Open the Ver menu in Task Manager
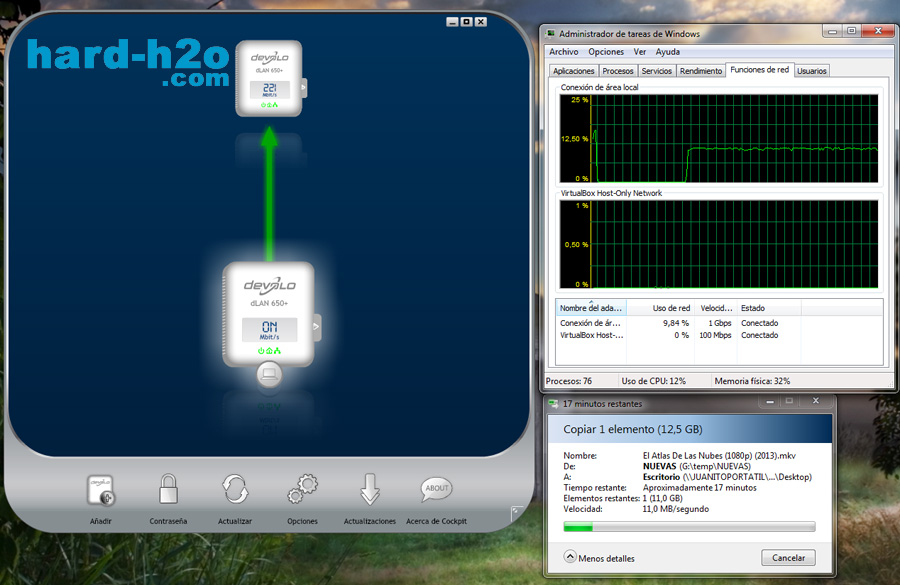Screen dimensions: 900x585 point(639,52)
